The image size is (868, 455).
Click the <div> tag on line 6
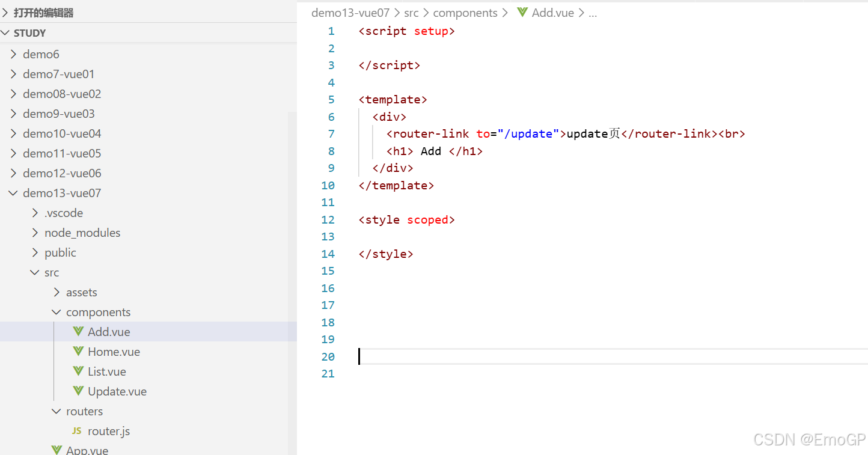(390, 117)
